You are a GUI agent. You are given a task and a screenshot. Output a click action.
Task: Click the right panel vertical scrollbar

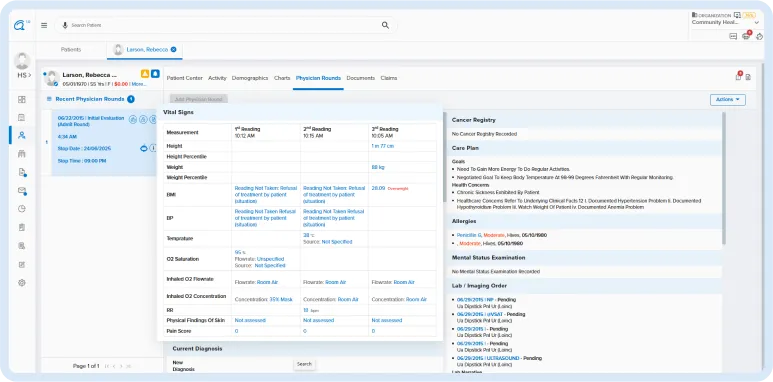(x=724, y=178)
